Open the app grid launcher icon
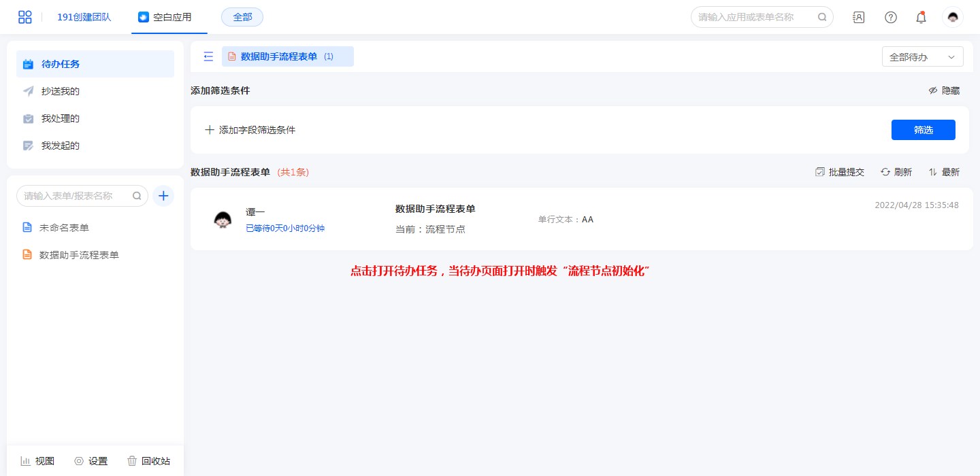 point(25,17)
